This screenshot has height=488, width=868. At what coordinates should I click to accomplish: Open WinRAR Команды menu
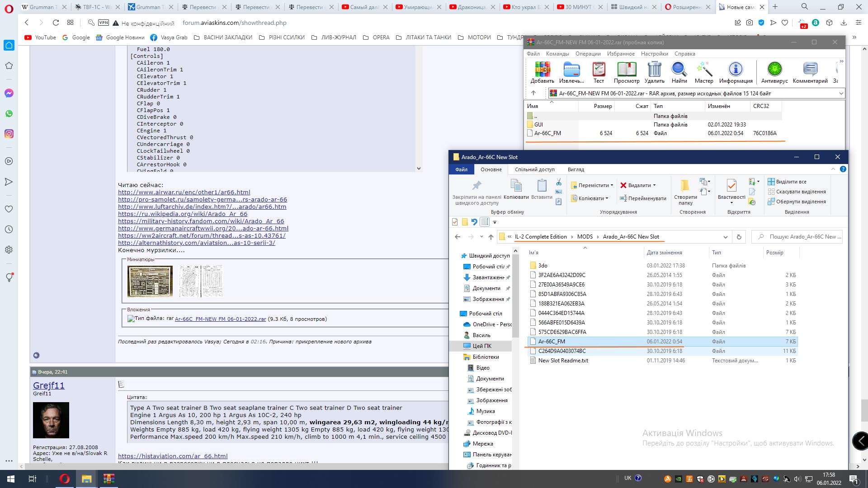[557, 54]
